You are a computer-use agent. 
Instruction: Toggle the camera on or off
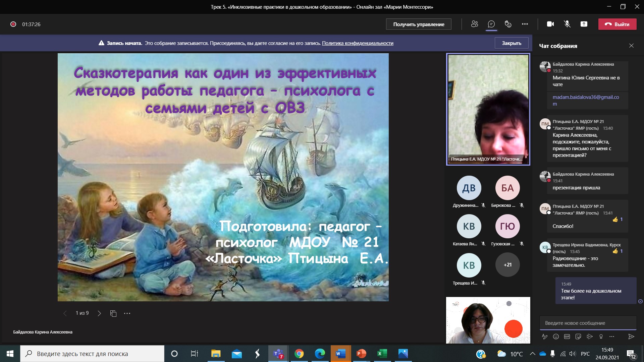click(550, 24)
